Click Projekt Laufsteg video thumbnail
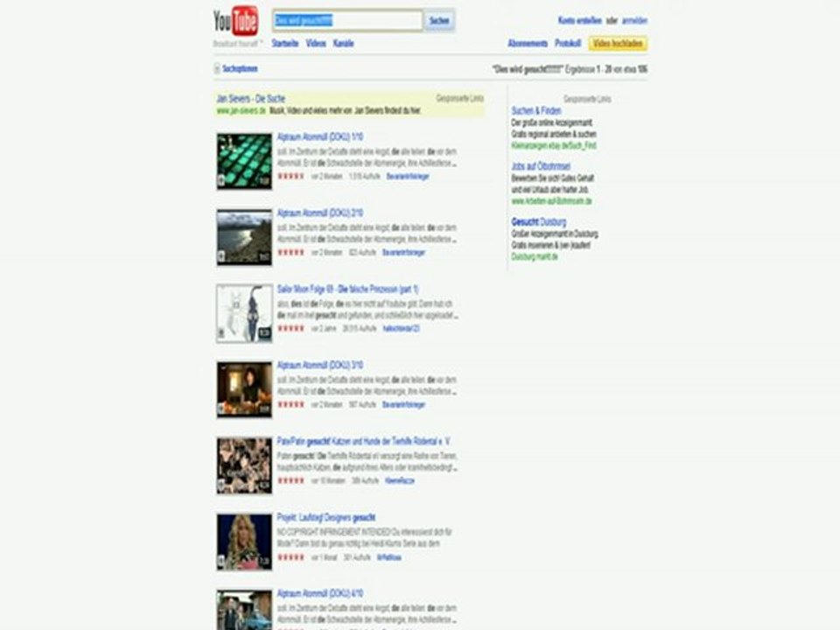Screen dimensions: 840x630 tap(244, 542)
